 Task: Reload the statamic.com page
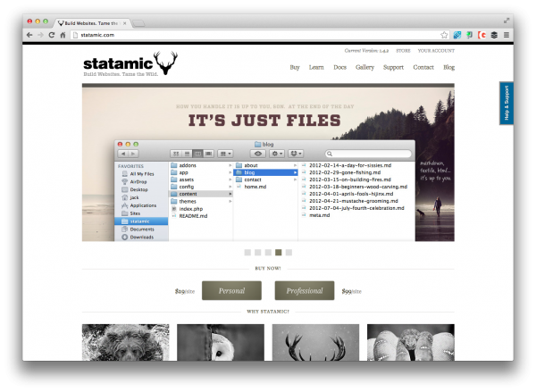pos(52,35)
